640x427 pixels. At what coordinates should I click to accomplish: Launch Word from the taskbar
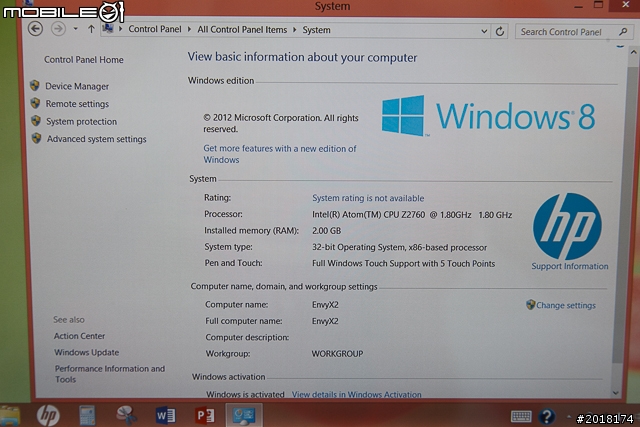(165, 416)
